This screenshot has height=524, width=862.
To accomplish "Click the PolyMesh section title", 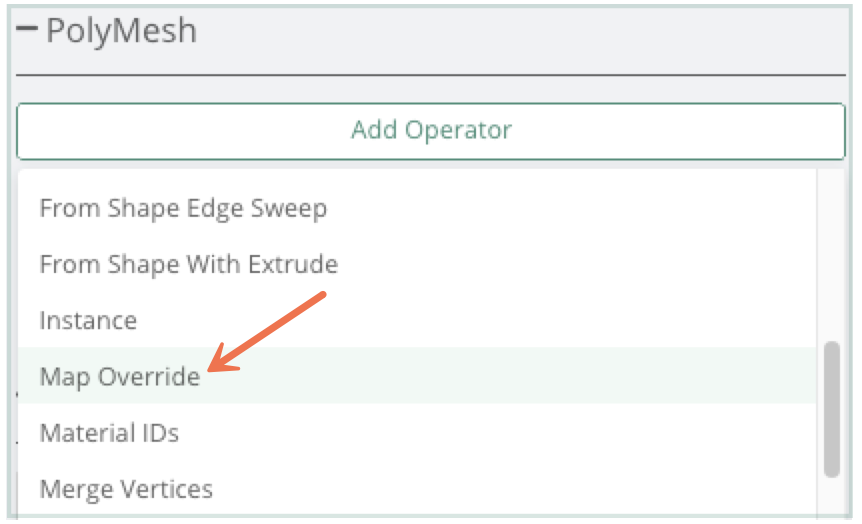I will point(121,31).
